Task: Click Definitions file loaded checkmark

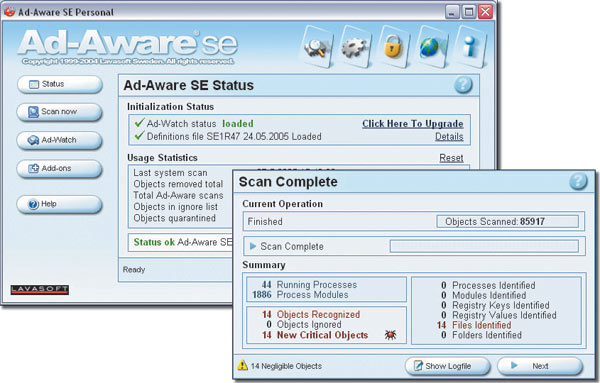Action: pyautogui.click(x=139, y=135)
